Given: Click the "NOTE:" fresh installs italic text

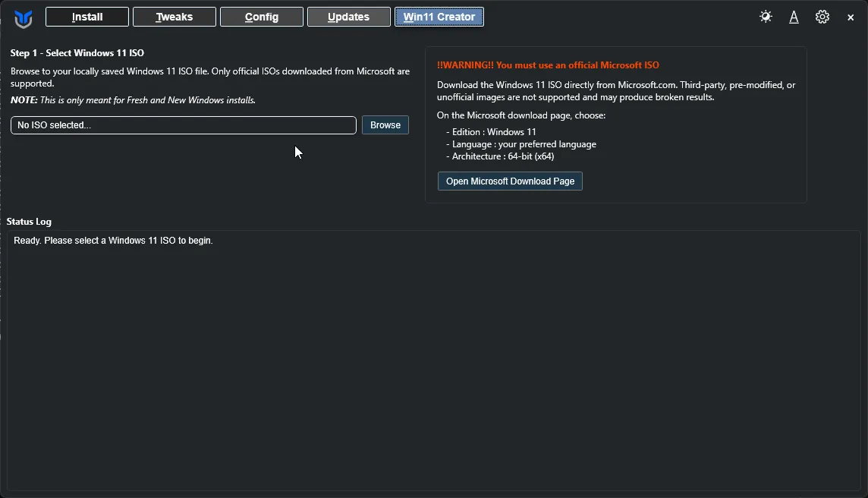Looking at the screenshot, I should point(133,100).
